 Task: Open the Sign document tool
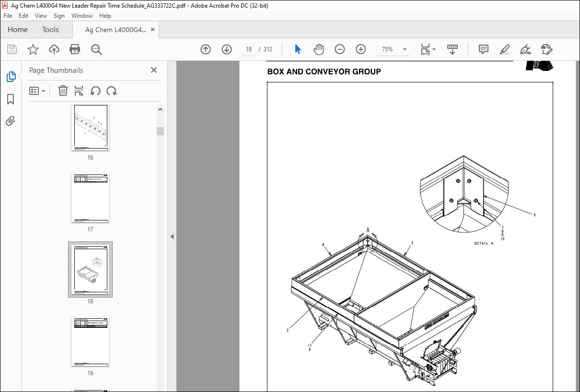point(526,49)
